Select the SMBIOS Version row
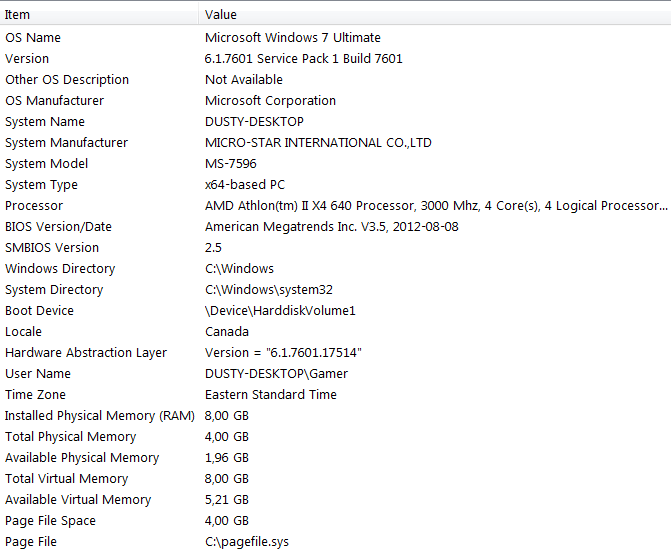The height and width of the screenshot is (554, 671). pyautogui.click(x=336, y=248)
